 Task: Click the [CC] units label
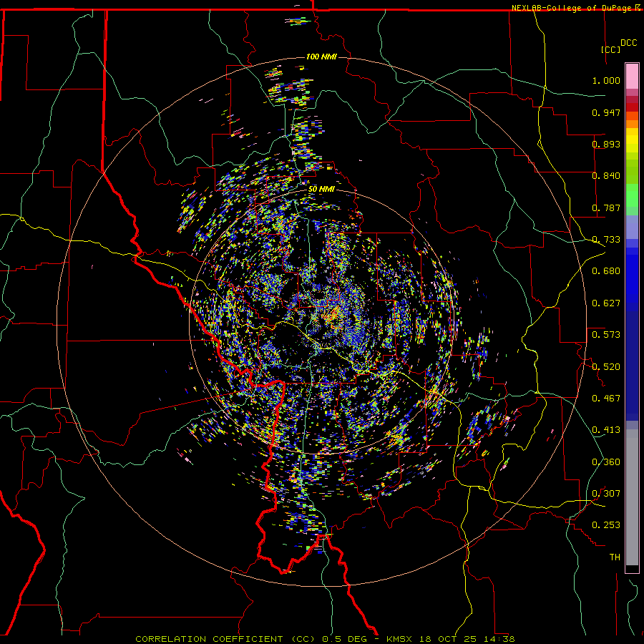[x=611, y=49]
